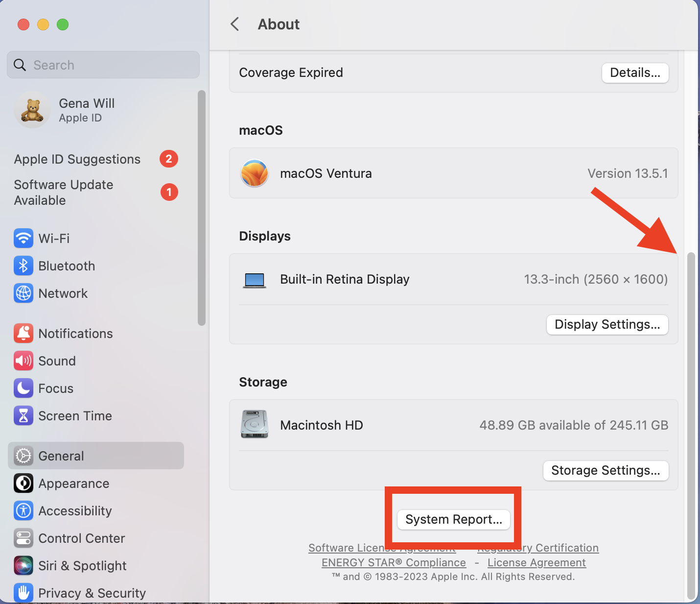Click the Bluetooth icon in sidebar

point(23,266)
